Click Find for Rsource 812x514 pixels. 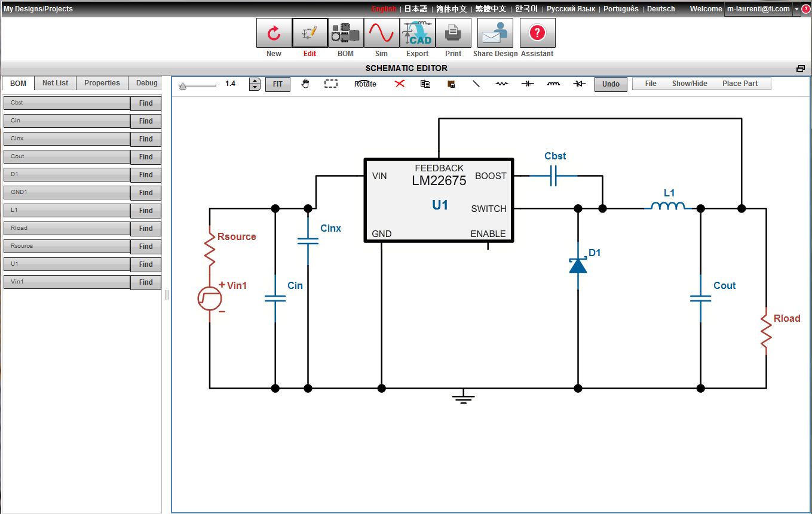point(146,247)
